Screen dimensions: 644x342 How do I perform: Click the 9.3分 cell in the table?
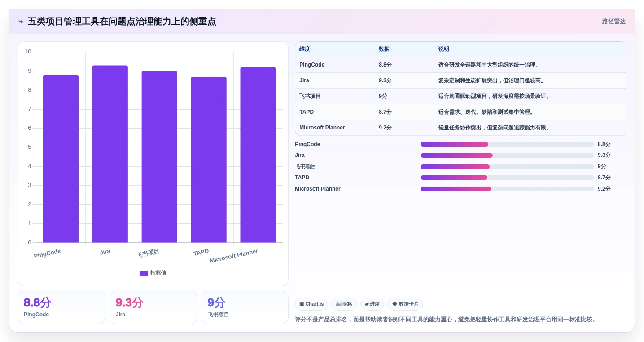click(x=385, y=80)
